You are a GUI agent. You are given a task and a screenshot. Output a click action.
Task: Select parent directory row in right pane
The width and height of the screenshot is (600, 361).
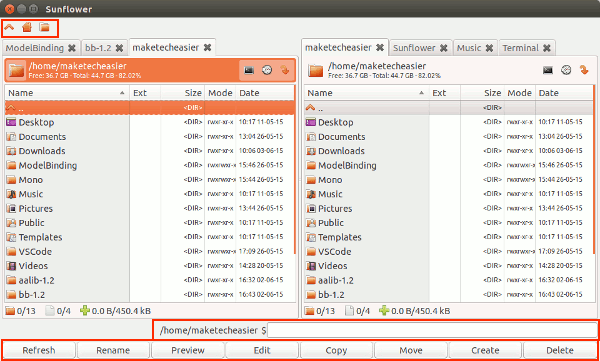pyautogui.click(x=448, y=108)
